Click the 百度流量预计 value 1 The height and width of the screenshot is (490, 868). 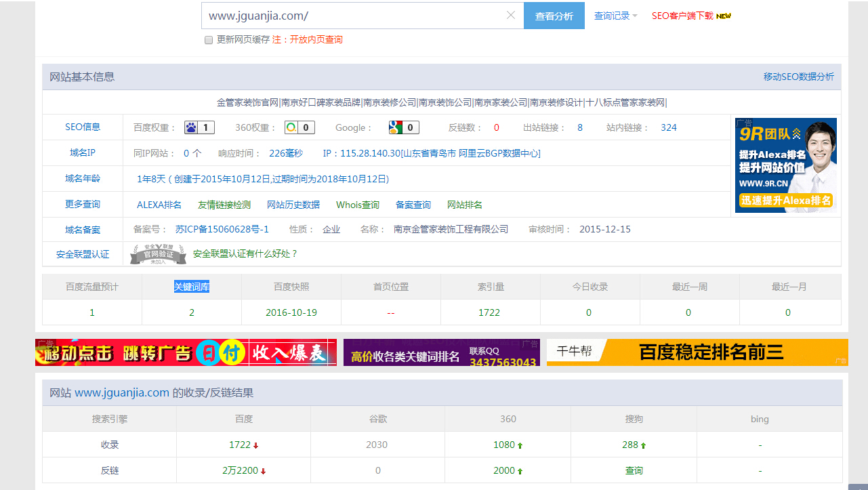(92, 312)
